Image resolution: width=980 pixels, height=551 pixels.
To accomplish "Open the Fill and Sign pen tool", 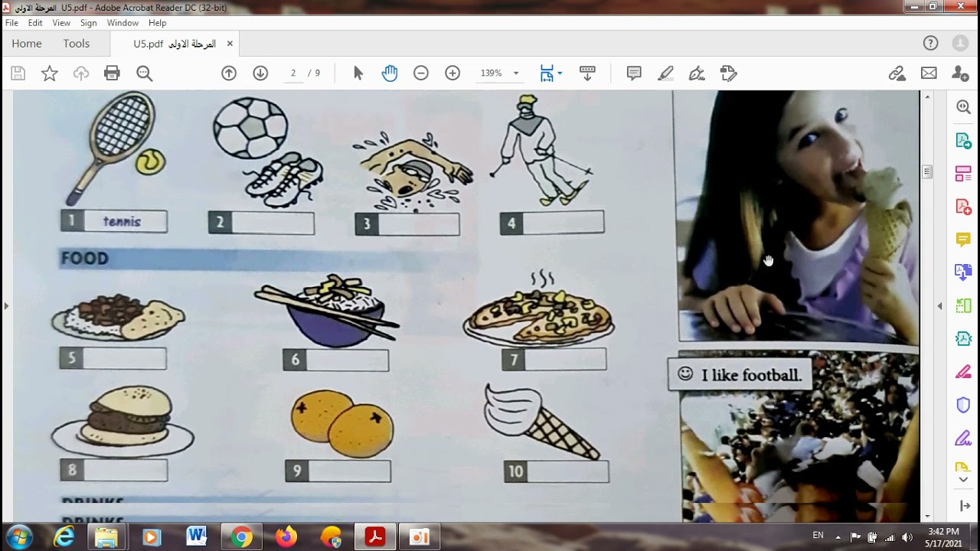I will pos(697,73).
